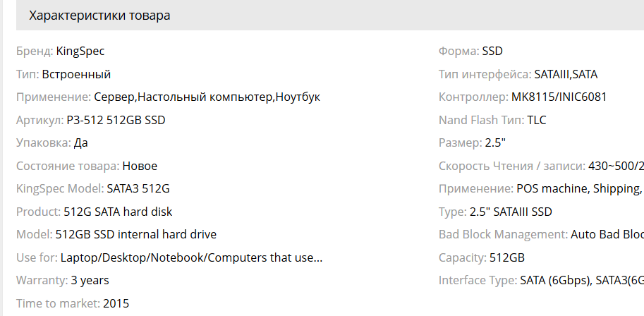The width and height of the screenshot is (644, 316).
Task: Click the Характеристики товара header
Action: (x=99, y=16)
